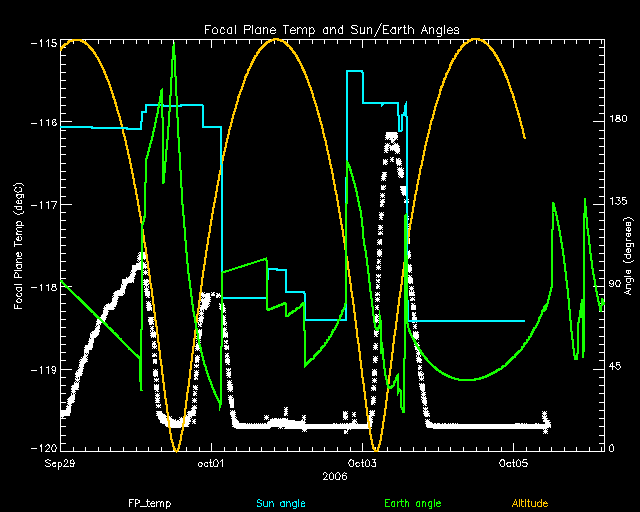
Task: Click the 'Focal Plane Temp (degC)' axis label
Action: (x=19, y=246)
